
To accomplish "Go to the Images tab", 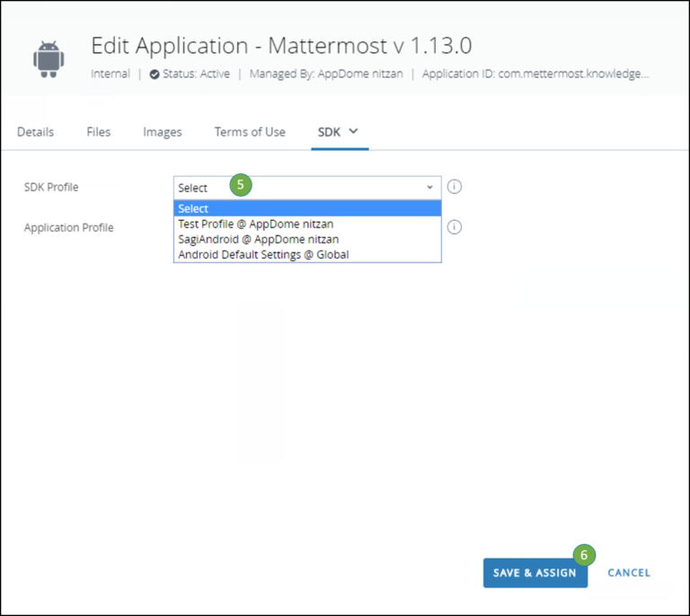I will pyautogui.click(x=163, y=132).
